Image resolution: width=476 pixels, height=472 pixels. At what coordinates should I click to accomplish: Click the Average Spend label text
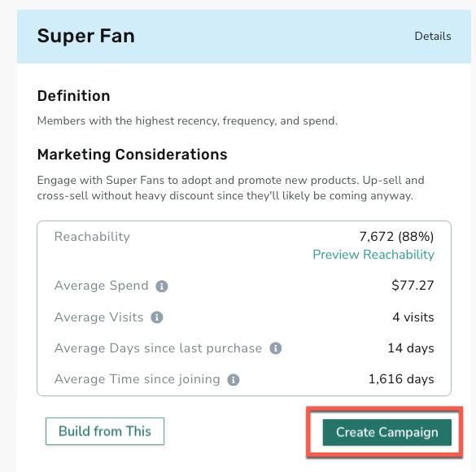[x=101, y=286]
